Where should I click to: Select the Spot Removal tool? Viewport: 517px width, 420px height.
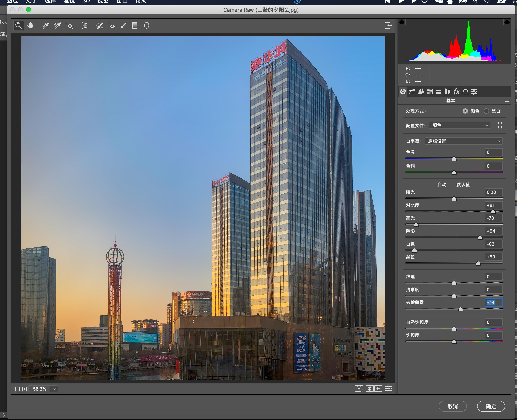(x=99, y=25)
